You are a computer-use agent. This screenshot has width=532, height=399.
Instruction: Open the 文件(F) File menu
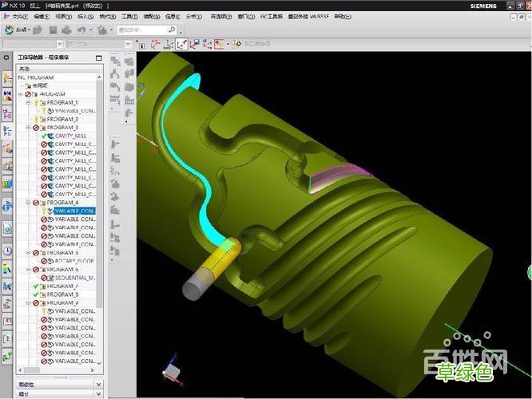point(20,17)
